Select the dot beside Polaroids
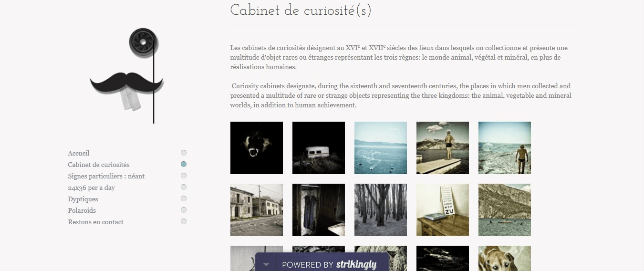 [x=184, y=210]
